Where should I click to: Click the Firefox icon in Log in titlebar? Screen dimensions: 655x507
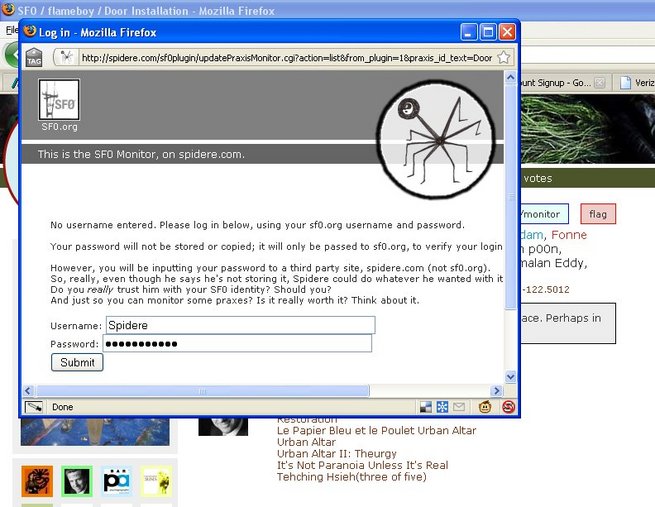pyautogui.click(x=30, y=31)
